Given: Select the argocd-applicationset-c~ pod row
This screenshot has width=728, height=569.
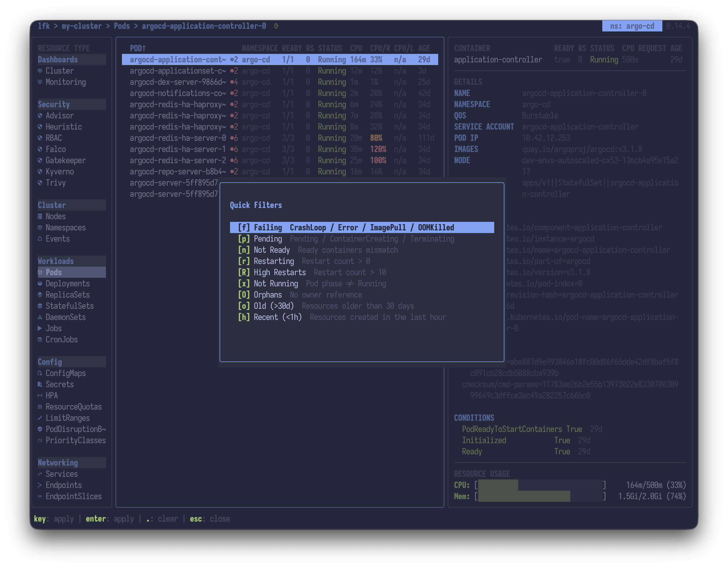Looking at the screenshot, I should [x=280, y=71].
